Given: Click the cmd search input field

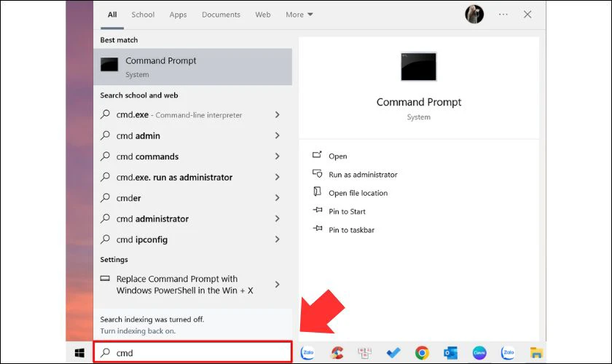Looking at the screenshot, I should 193,352.
